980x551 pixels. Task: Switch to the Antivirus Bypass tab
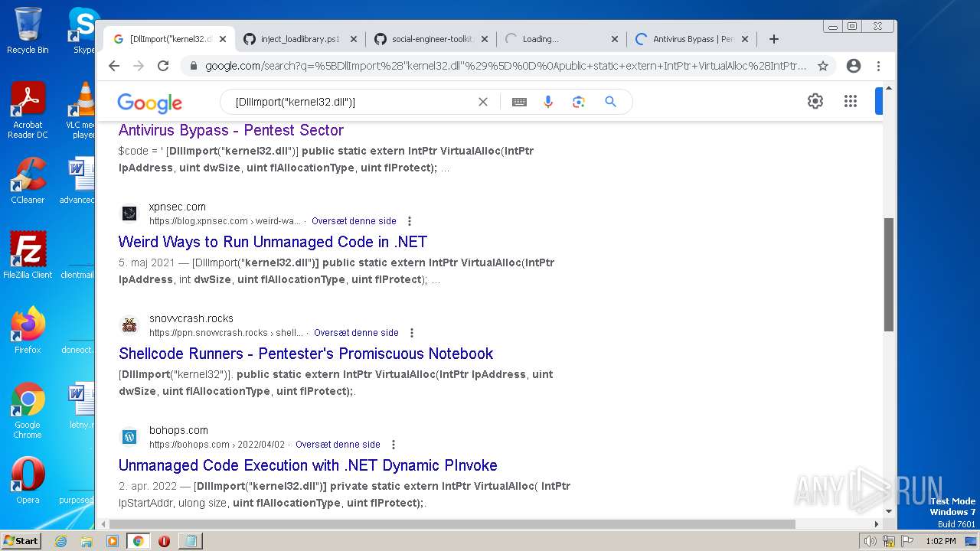(693, 39)
